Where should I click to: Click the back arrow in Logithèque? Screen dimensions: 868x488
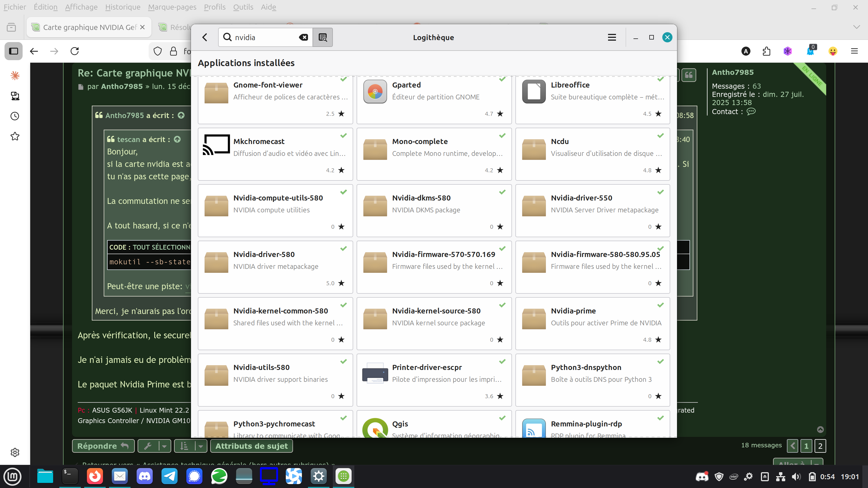[205, 37]
